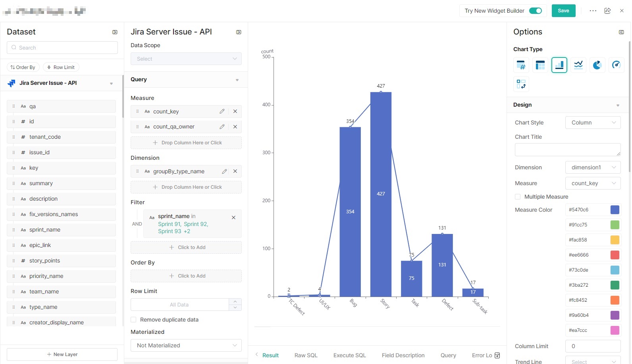Check Remove duplicate data option
The height and width of the screenshot is (364, 632).
(x=133, y=320)
